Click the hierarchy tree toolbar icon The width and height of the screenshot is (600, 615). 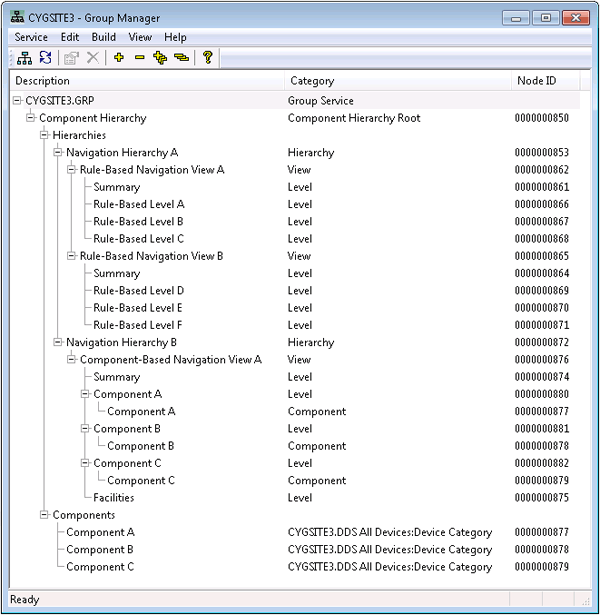(x=25, y=58)
